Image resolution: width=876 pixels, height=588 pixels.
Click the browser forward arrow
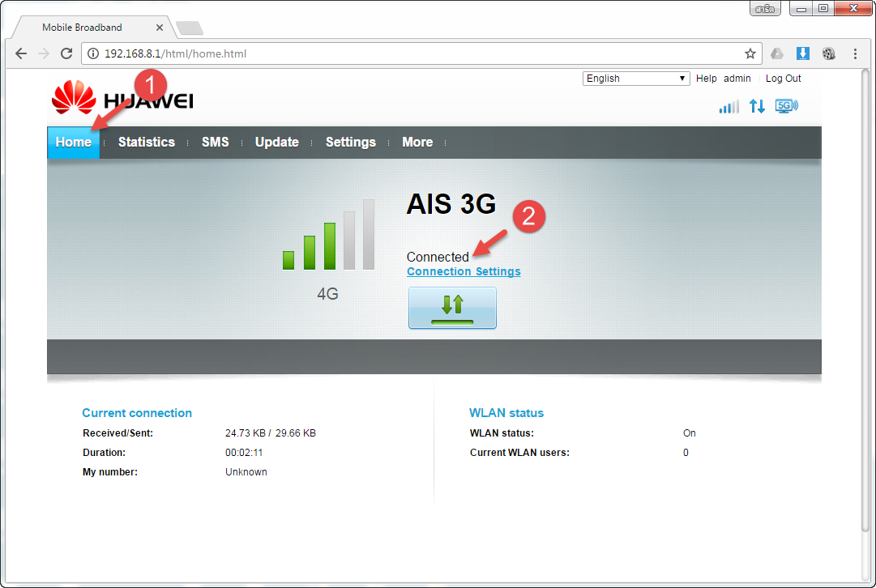tap(44, 53)
